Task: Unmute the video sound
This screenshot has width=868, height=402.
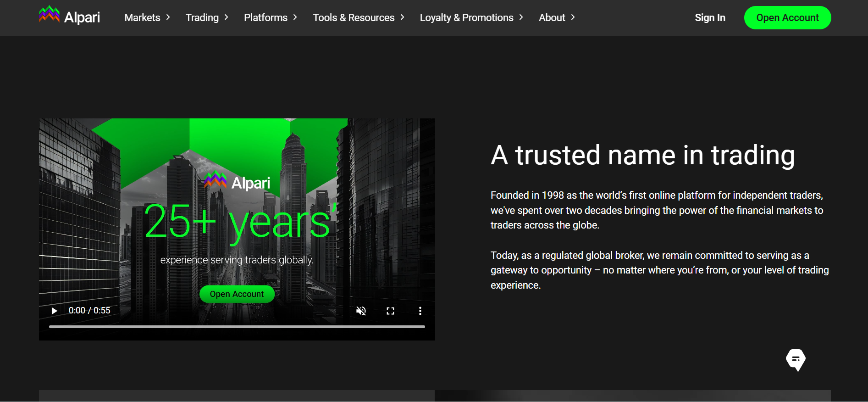Action: 361,311
